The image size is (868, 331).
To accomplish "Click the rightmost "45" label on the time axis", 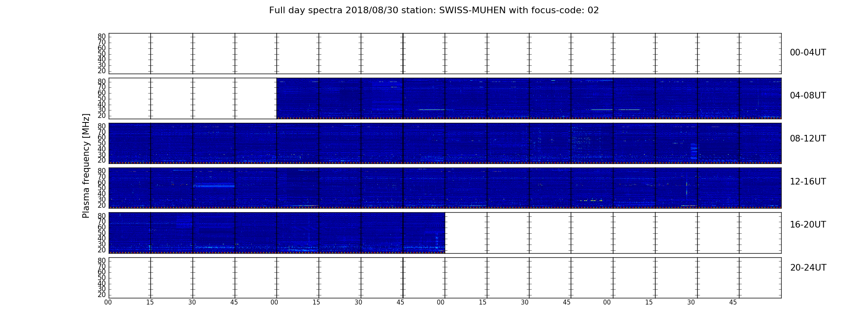I will tap(733, 302).
